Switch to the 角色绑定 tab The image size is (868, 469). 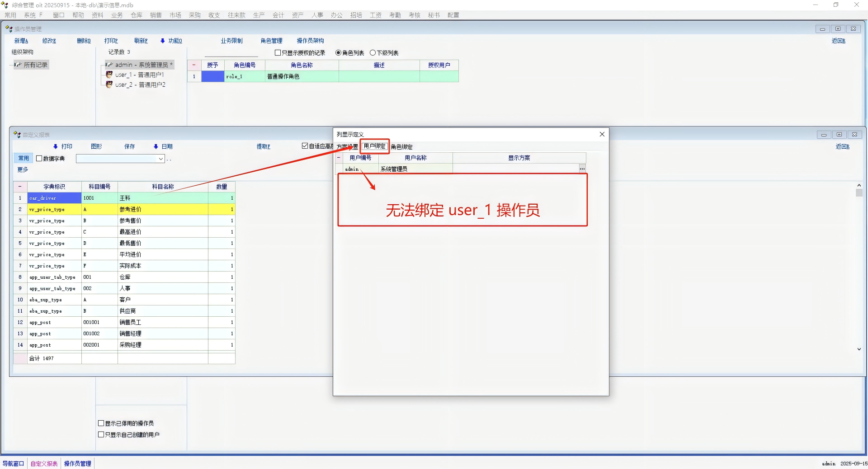[401, 147]
